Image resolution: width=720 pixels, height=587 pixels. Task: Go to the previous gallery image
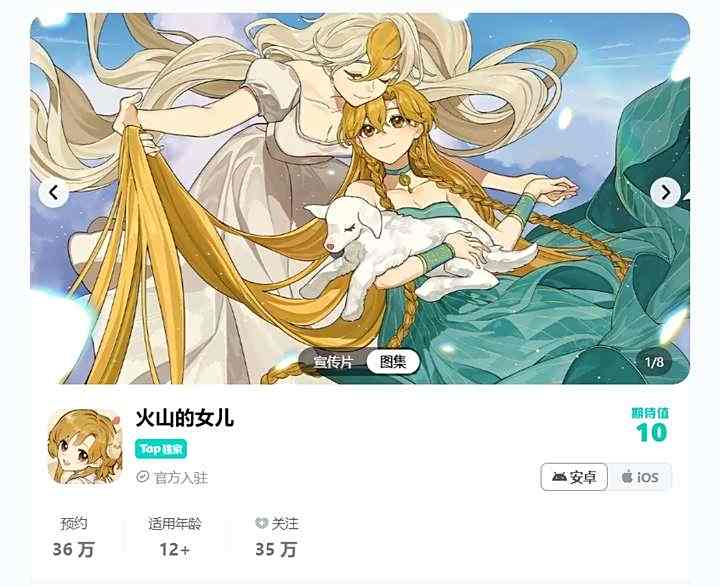54,192
